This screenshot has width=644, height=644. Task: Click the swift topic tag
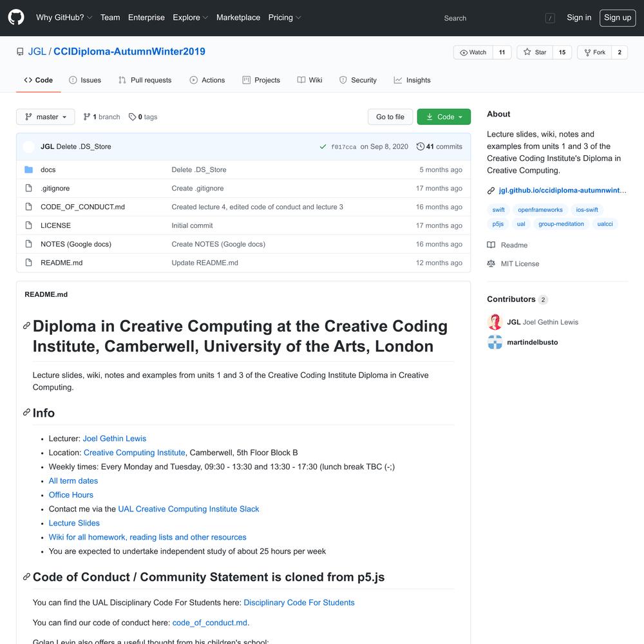(x=498, y=210)
